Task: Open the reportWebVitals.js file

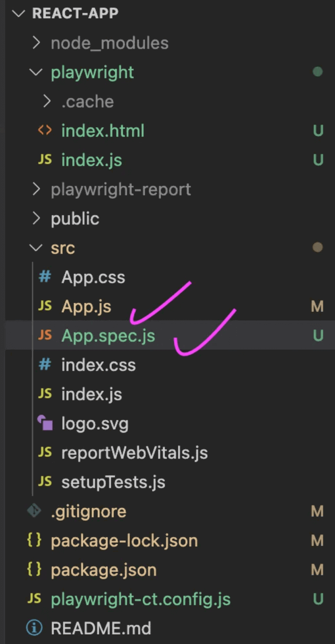Action: click(x=134, y=453)
